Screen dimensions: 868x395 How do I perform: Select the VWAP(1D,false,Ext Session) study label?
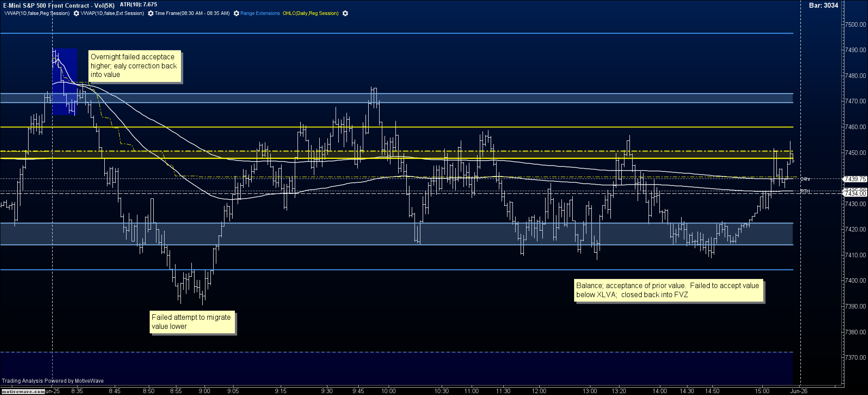[112, 14]
